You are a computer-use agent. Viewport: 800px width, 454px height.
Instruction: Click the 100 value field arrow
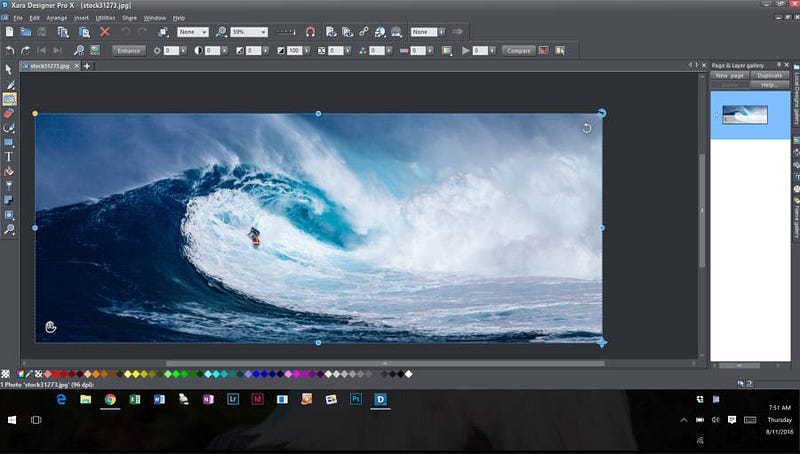tap(307, 51)
